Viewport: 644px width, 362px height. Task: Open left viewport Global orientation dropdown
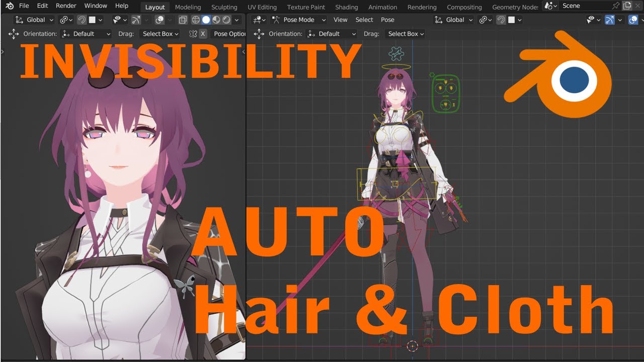point(34,20)
